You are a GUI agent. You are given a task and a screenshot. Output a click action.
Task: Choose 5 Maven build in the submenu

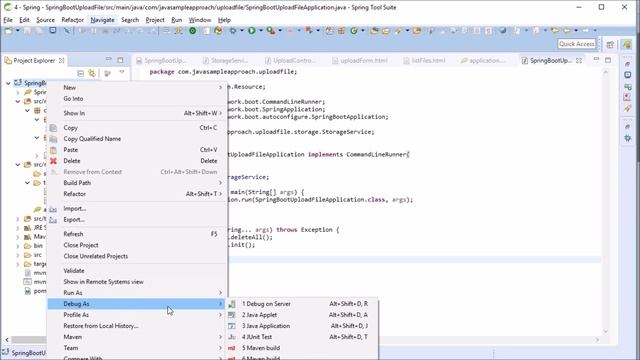tap(302, 348)
